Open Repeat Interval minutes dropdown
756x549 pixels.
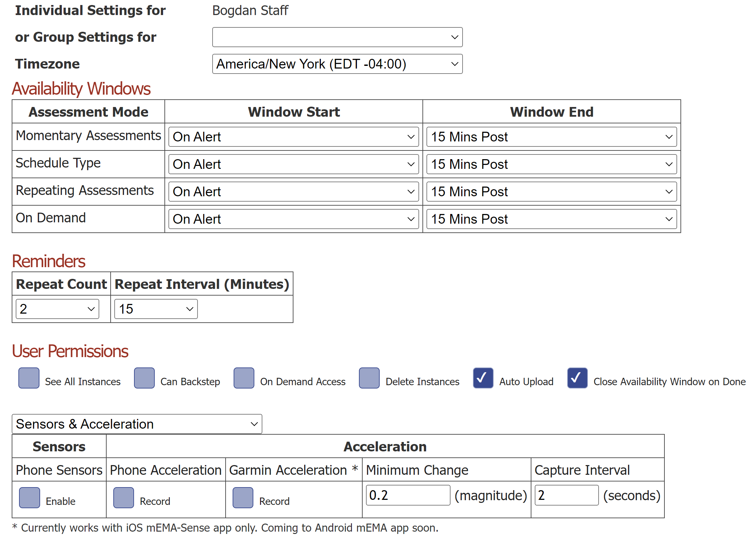[156, 309]
